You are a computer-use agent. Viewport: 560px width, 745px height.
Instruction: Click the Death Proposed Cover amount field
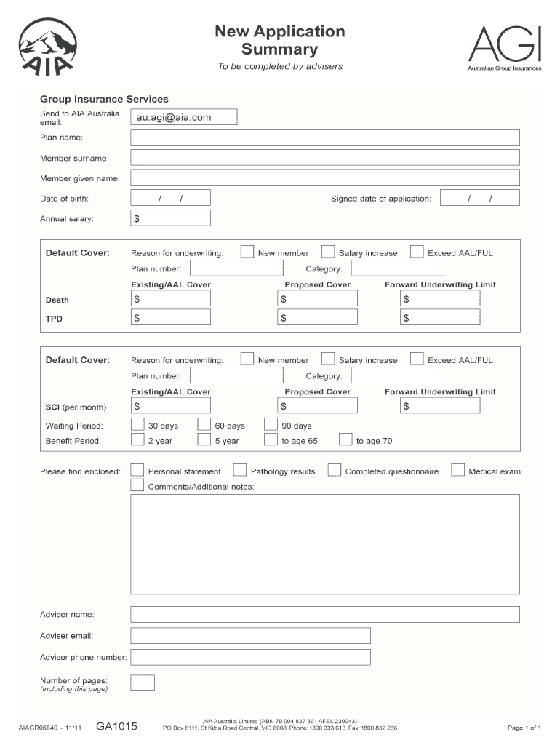tap(318, 299)
